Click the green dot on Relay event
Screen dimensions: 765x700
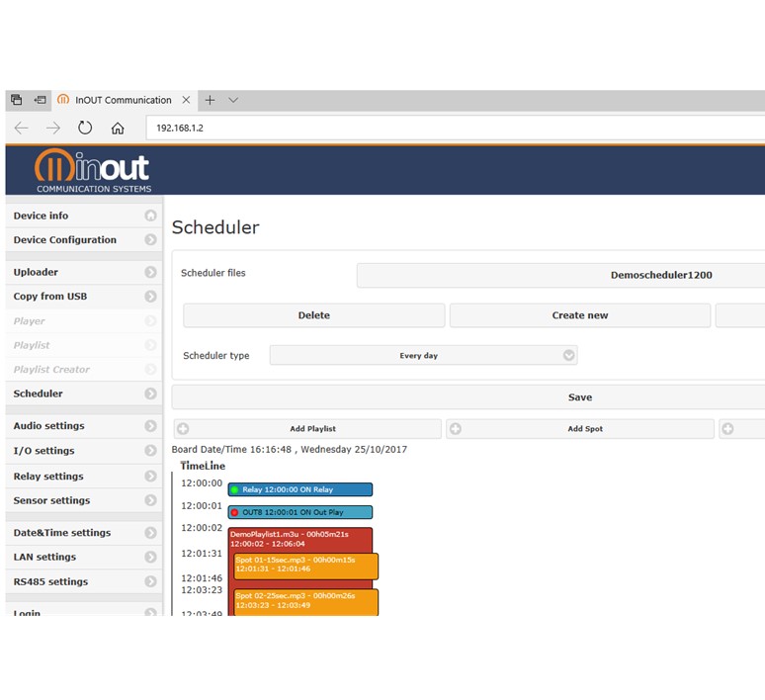tap(234, 489)
